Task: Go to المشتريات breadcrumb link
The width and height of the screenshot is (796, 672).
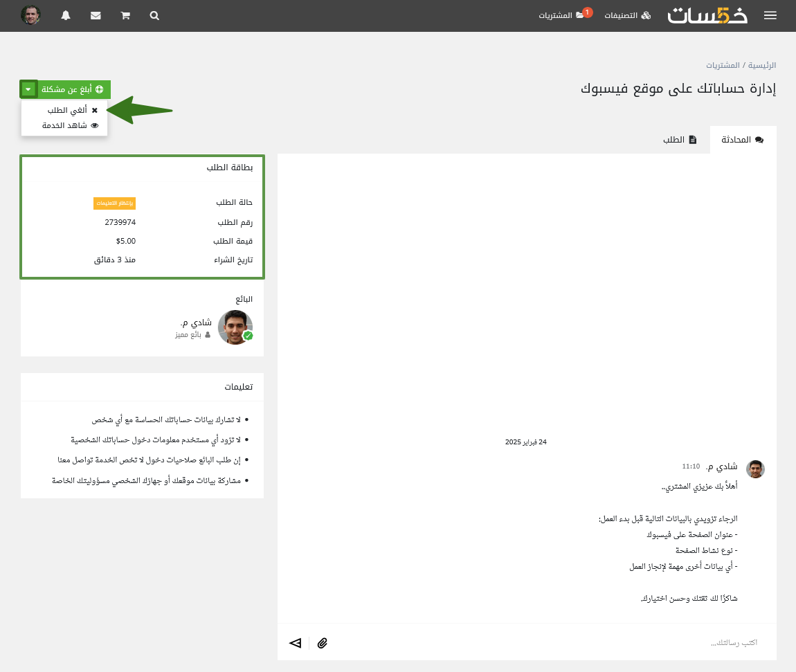Action: (723, 65)
